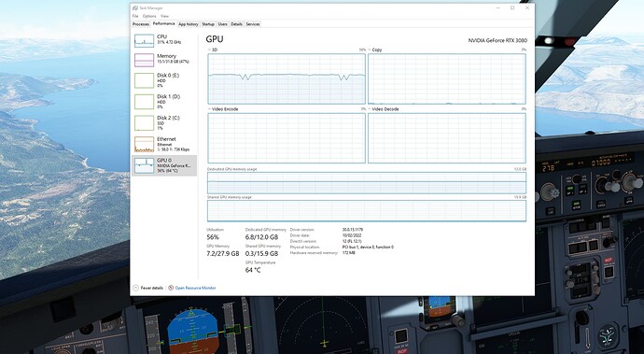Select the CPU usage graph thumbnail
Image resolution: width=644 pixels, height=354 pixels.
[x=144, y=41]
